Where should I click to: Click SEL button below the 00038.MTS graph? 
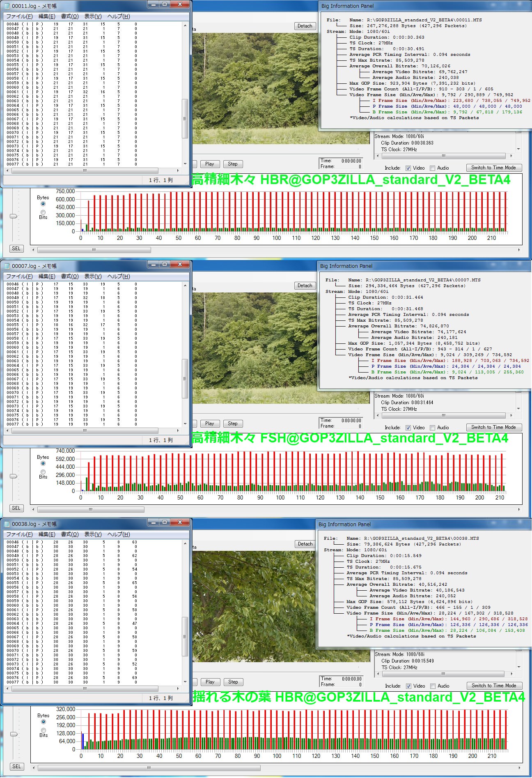[x=16, y=766]
